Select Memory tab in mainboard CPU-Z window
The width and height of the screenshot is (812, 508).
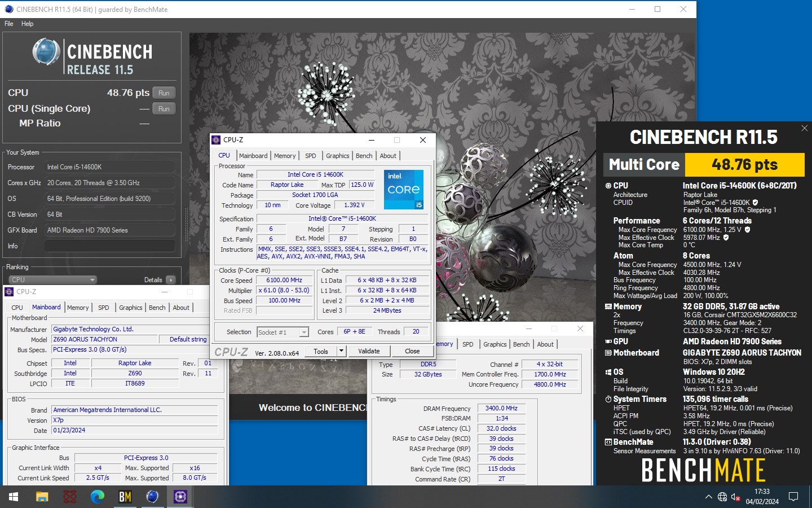78,308
